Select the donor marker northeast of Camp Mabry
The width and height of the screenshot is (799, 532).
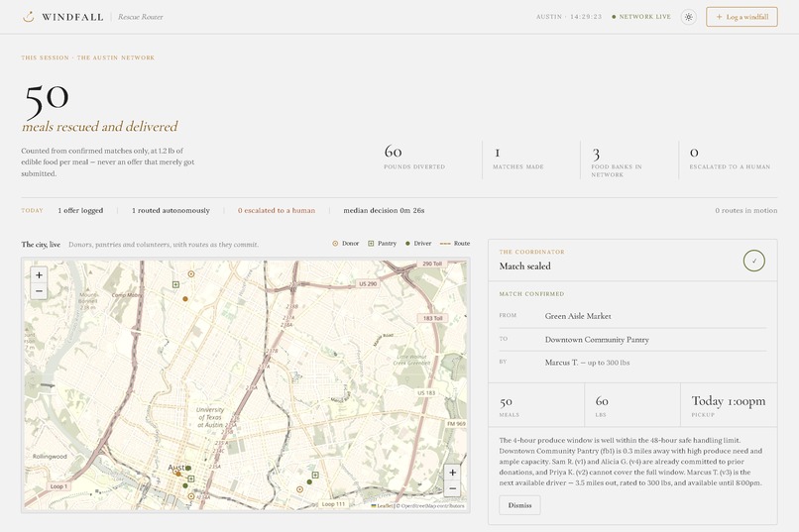(x=191, y=273)
